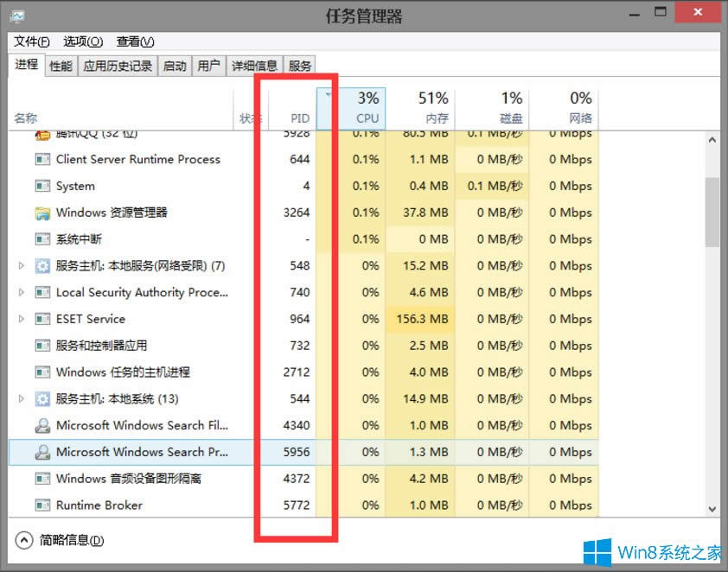Screen dimensions: 728x572
Task: Select the Windows 任务的主机进程 icon
Action: point(41,372)
